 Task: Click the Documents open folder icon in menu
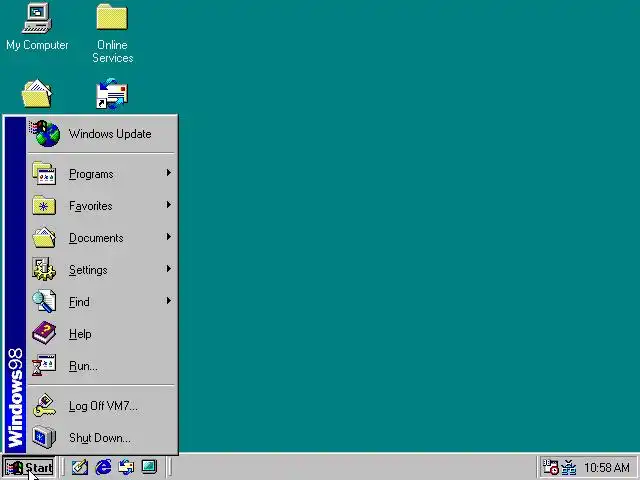(x=44, y=238)
